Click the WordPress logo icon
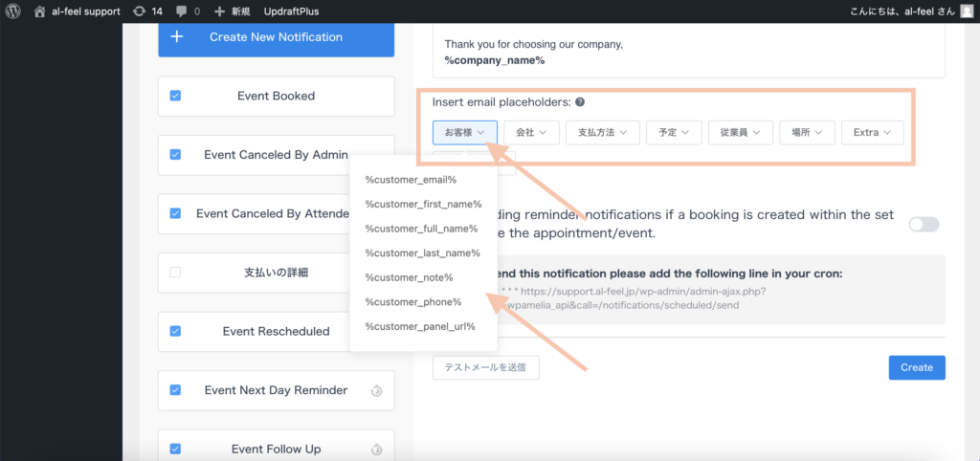This screenshot has height=461, width=980. tap(13, 11)
